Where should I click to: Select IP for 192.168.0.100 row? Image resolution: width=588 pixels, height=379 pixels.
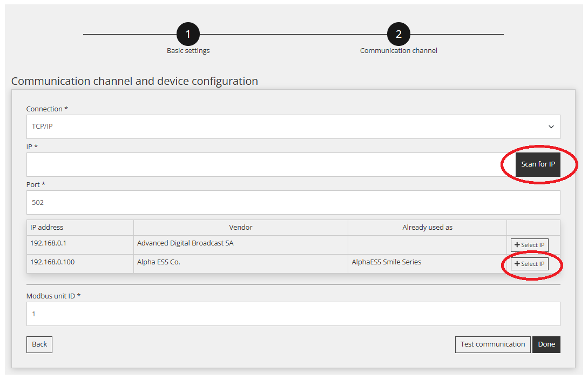tap(530, 264)
